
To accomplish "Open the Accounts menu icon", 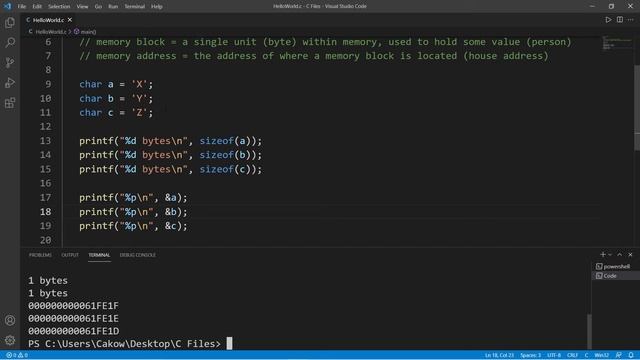I will 10,320.
